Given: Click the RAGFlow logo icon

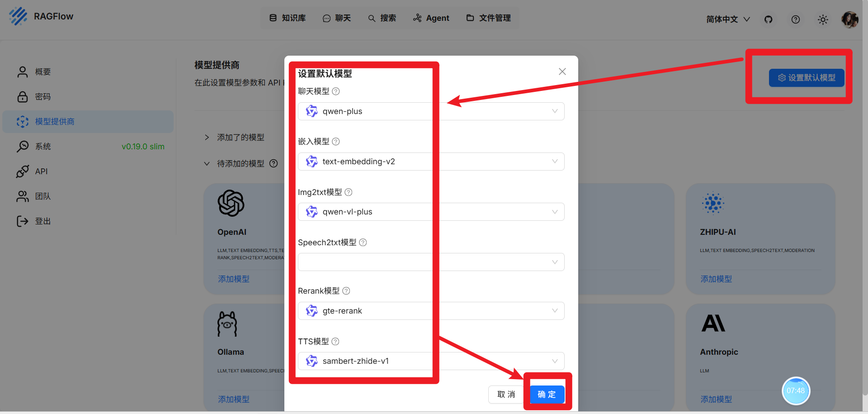Looking at the screenshot, I should (18, 16).
